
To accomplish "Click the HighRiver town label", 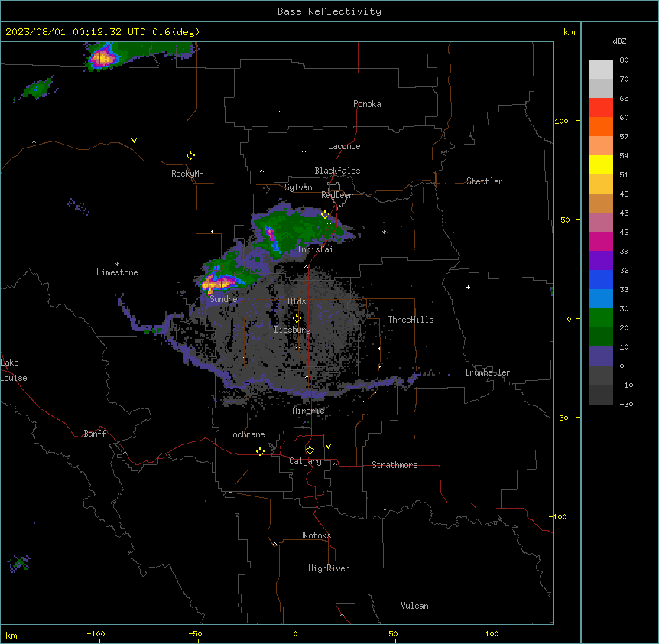I will [x=329, y=568].
